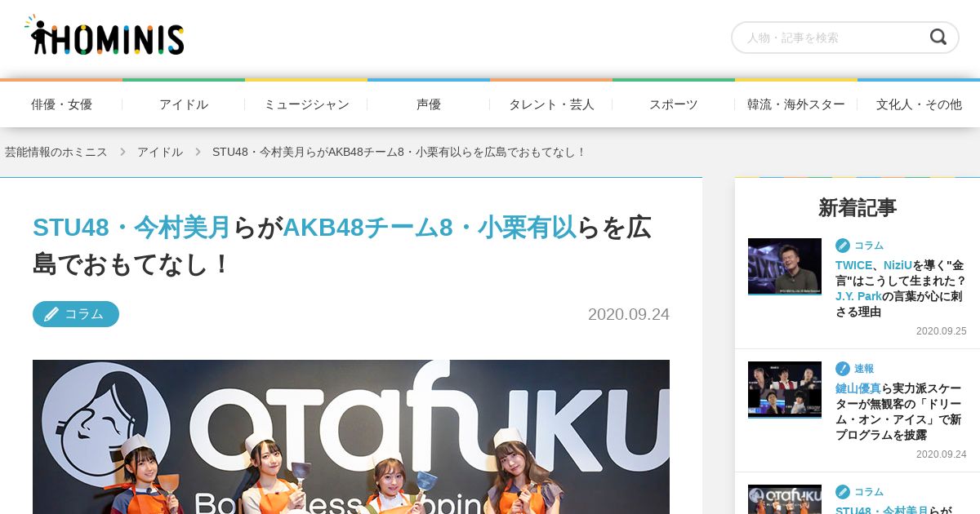Open the 韓流・海外スター category
The image size is (980, 514).
pos(796,104)
